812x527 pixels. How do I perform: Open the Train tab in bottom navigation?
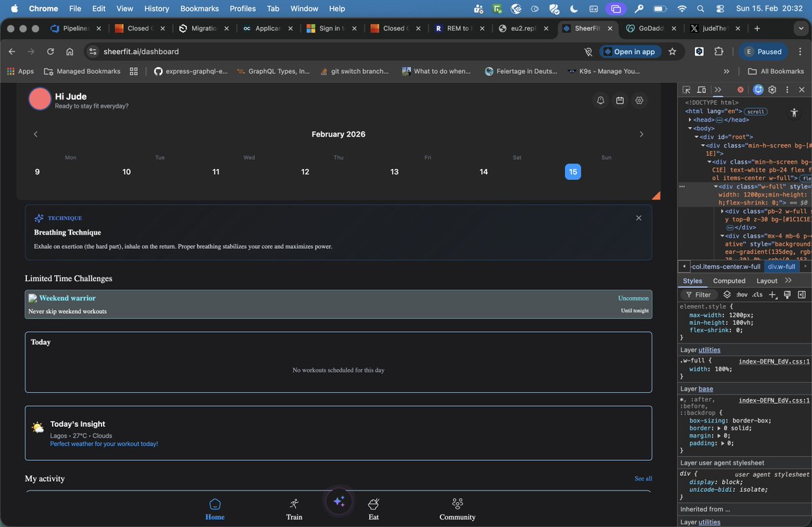point(294,509)
